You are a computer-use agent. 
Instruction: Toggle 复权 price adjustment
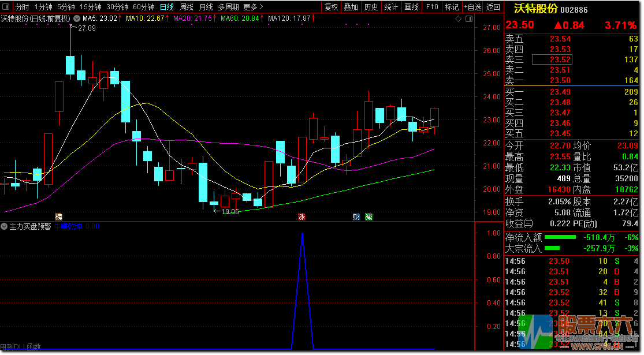click(x=331, y=7)
